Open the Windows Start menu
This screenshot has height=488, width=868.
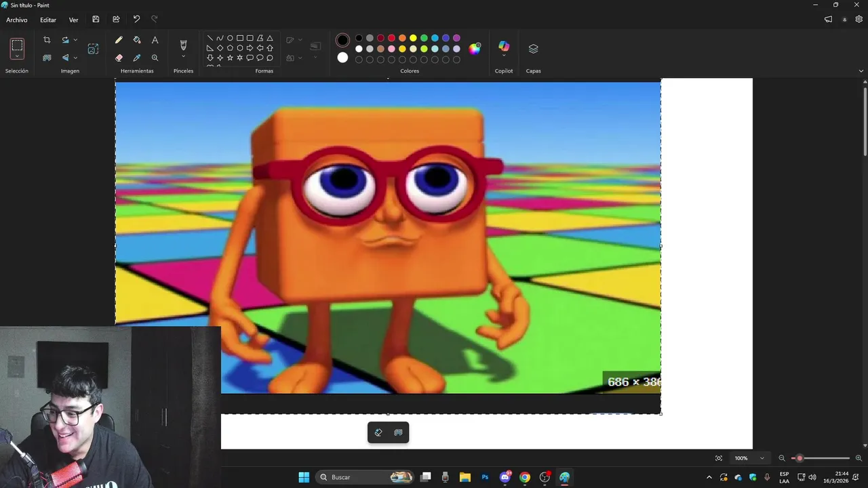(304, 477)
